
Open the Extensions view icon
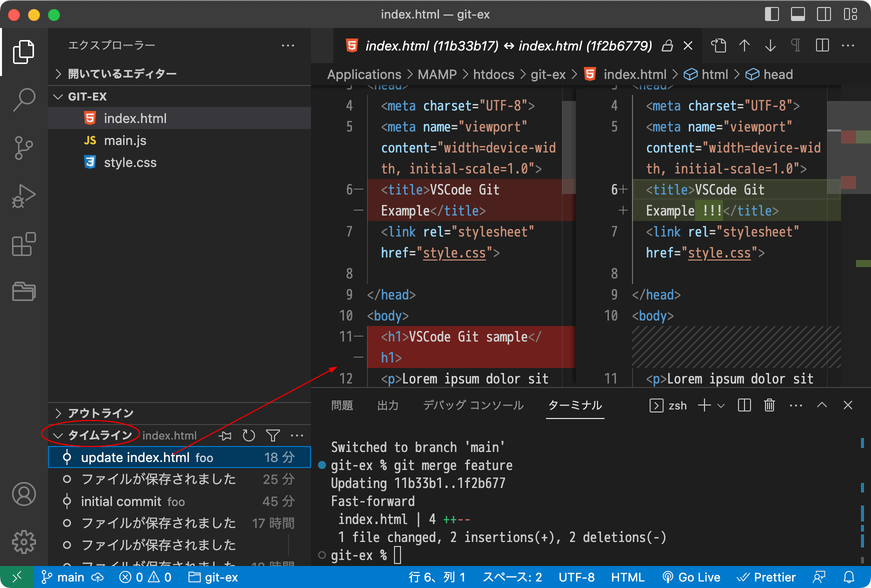coord(23,244)
